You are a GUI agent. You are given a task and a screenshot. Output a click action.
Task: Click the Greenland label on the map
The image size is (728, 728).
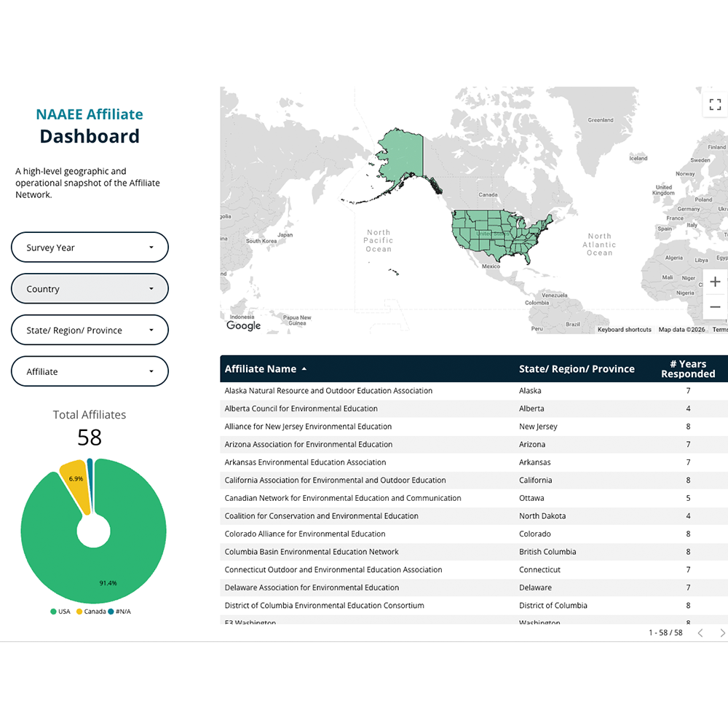[x=601, y=120]
